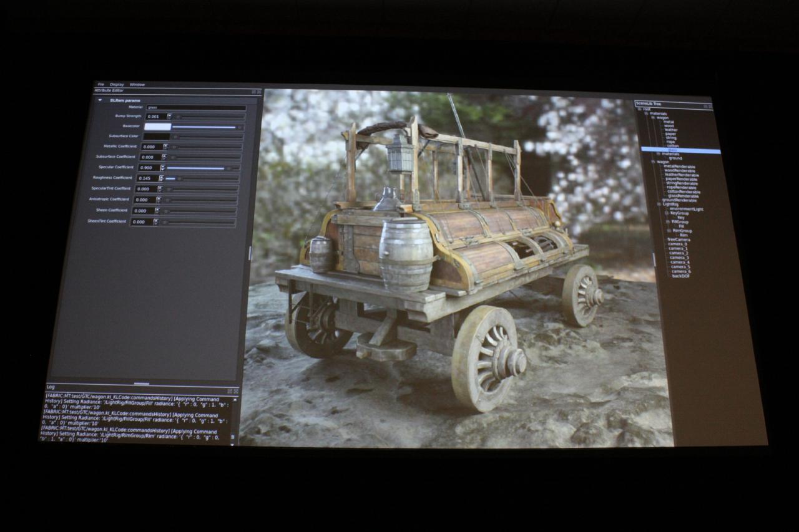Select backDOF in the tree
The width and height of the screenshot is (799, 532).
pos(680,276)
